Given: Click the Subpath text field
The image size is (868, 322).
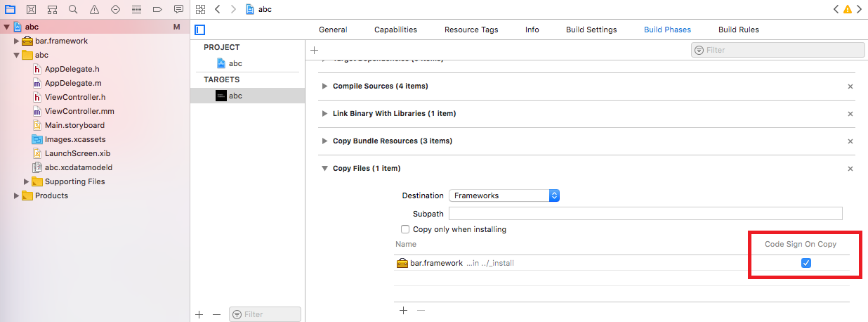Looking at the screenshot, I should (645, 213).
